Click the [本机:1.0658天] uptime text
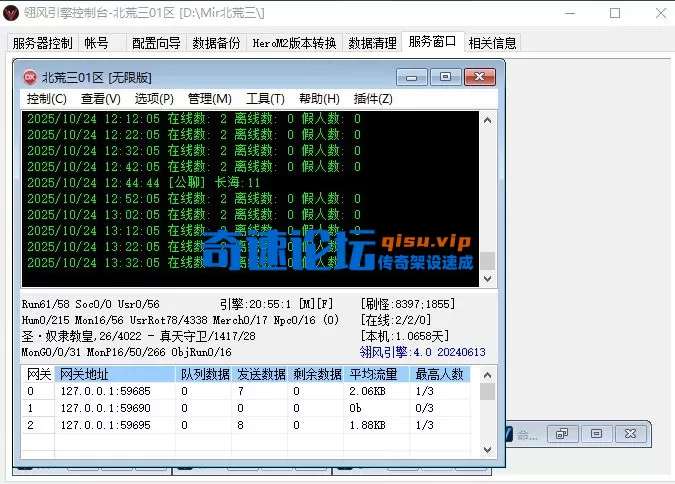Viewport: 675px width, 484px height. coord(405,336)
